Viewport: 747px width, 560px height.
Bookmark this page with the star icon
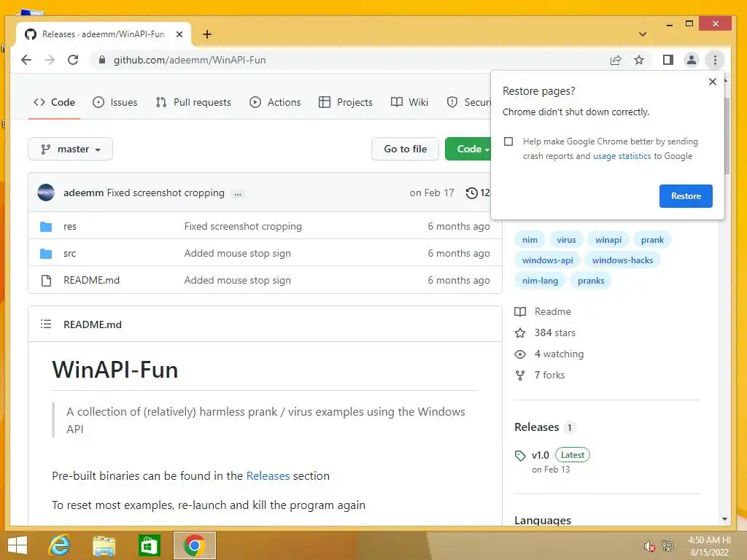639,60
